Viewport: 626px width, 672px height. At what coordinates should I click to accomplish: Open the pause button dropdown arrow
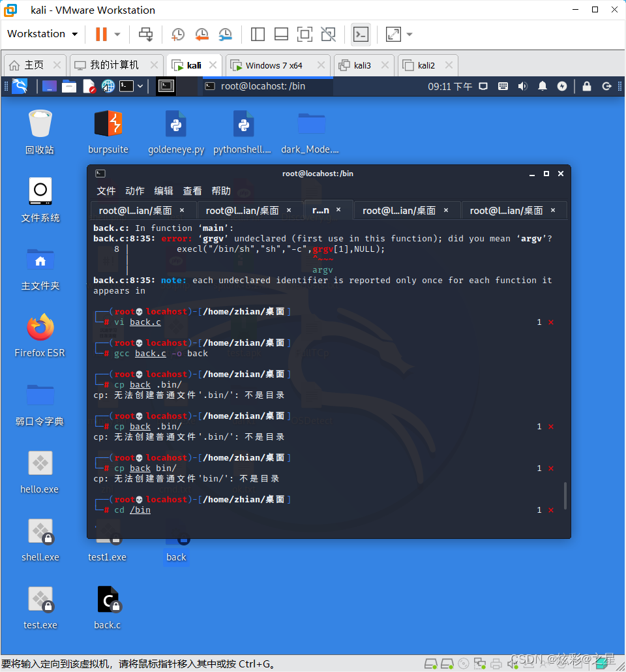[x=117, y=35]
